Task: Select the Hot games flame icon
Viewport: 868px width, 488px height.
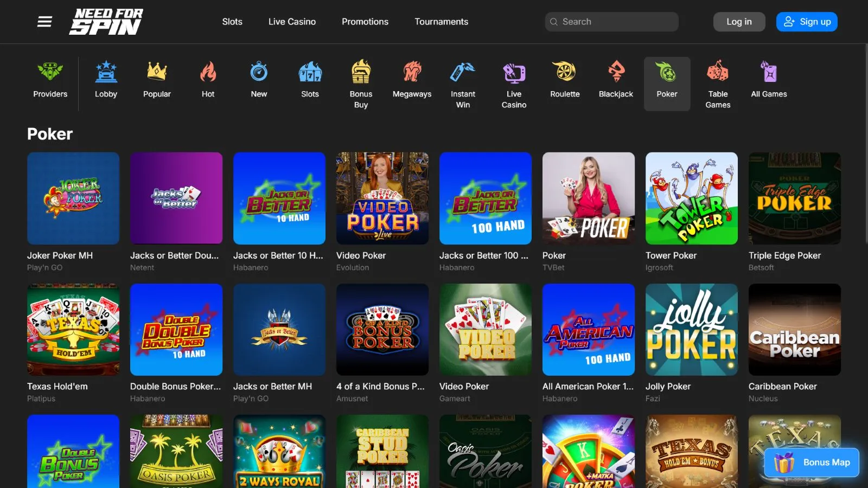Action: [208, 72]
